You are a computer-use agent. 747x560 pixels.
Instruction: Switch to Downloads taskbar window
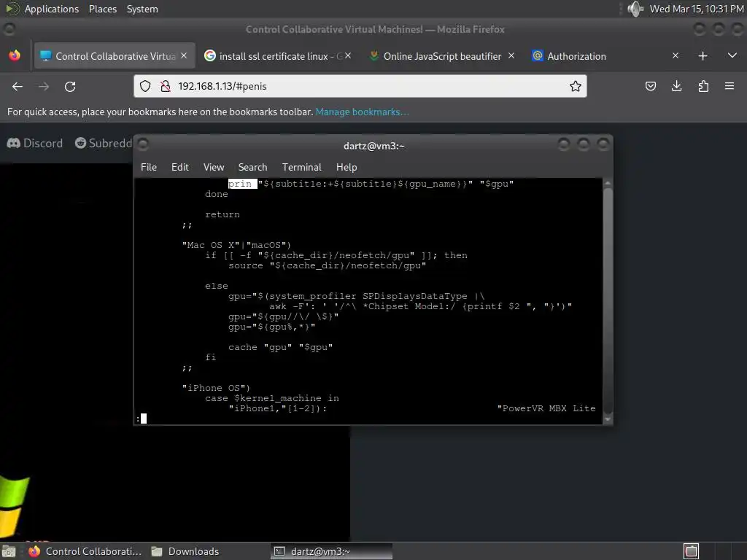(x=186, y=551)
